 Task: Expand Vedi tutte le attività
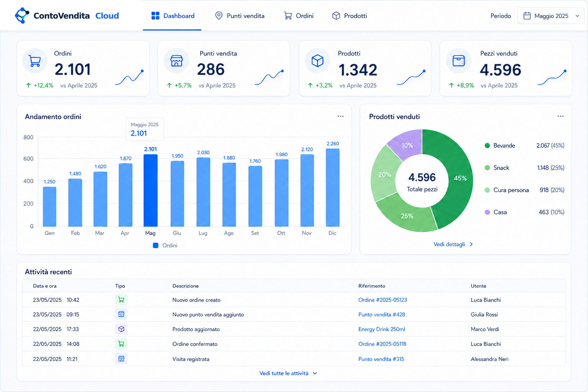click(288, 373)
